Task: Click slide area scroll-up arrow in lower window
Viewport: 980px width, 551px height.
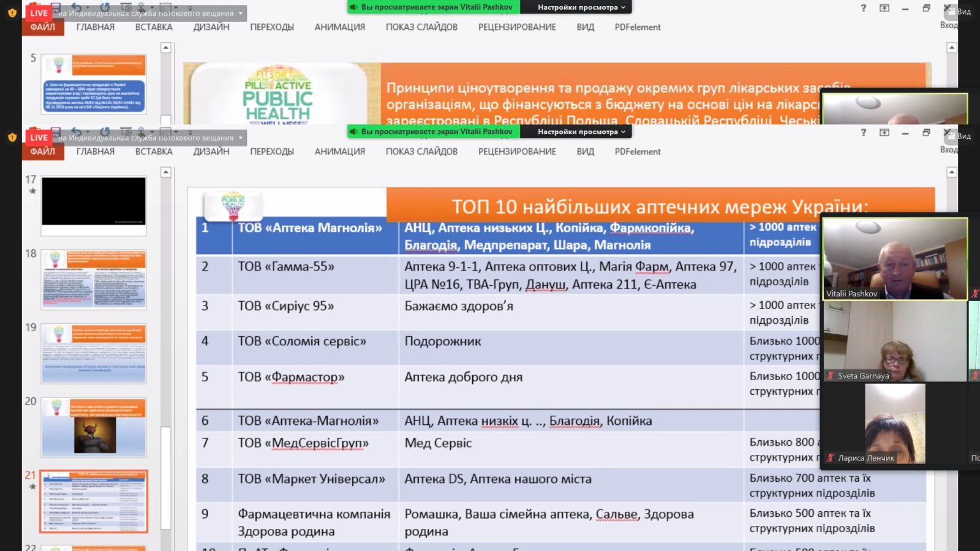Action: pyautogui.click(x=952, y=173)
